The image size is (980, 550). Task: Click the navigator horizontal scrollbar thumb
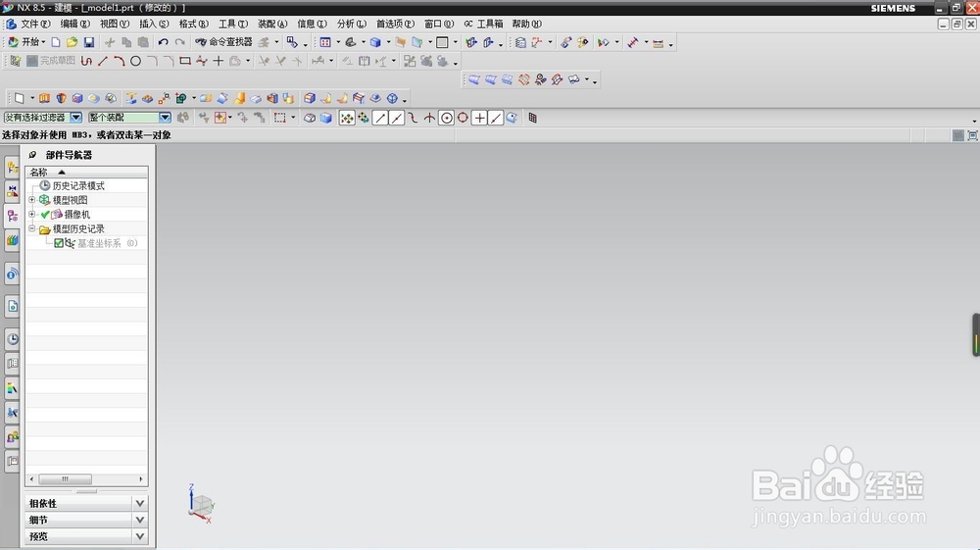click(x=65, y=478)
